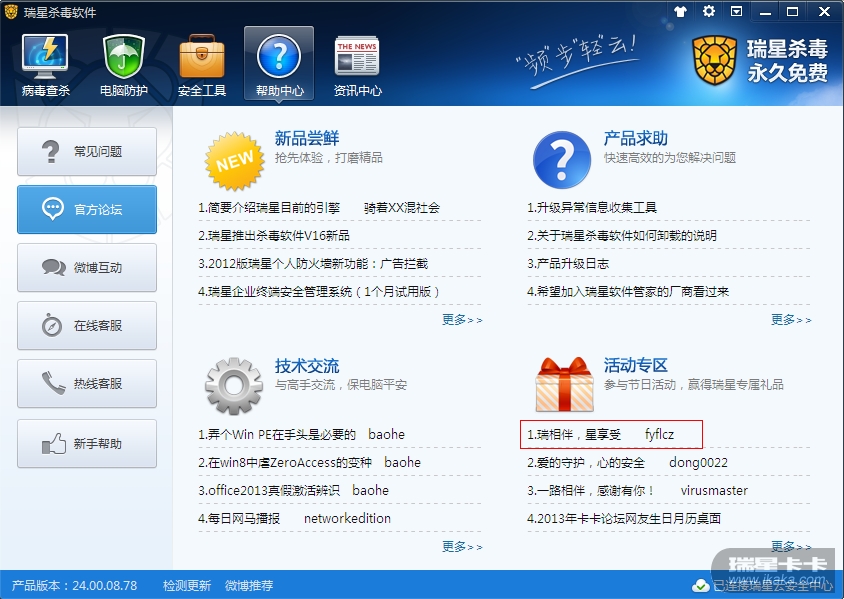844x599 pixels.
Task: Open post 升级异常信息收集工具
Action: pos(592,208)
